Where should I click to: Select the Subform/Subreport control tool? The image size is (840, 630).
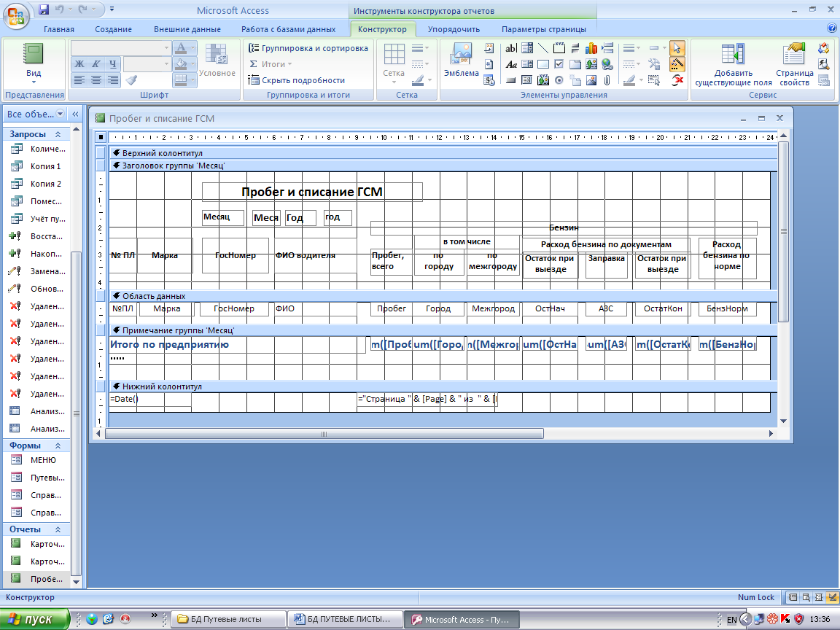527,80
